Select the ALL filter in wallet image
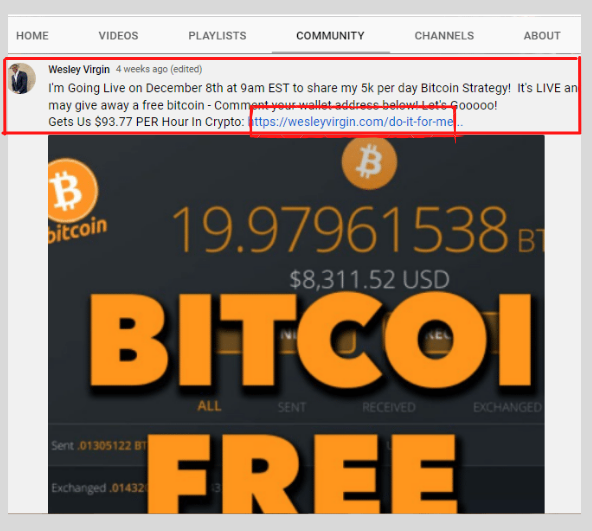This screenshot has height=531, width=592. [209, 406]
